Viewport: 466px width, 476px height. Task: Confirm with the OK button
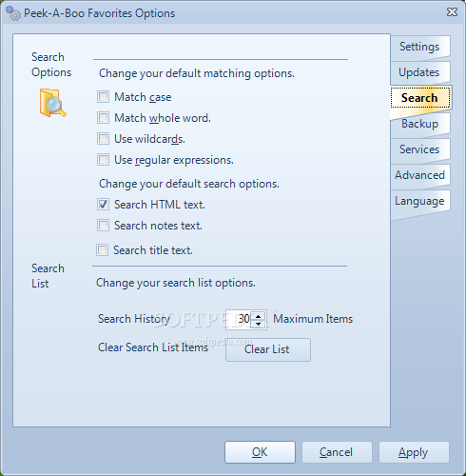[260, 452]
